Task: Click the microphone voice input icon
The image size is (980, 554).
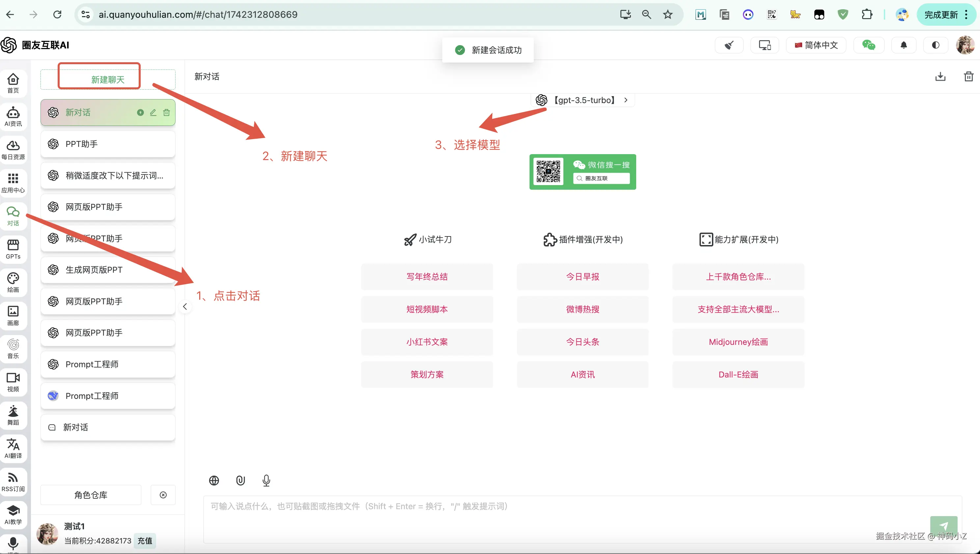Action: click(266, 481)
